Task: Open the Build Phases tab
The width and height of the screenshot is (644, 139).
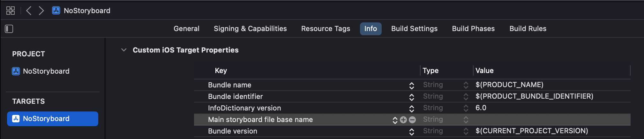Action: coord(473,29)
